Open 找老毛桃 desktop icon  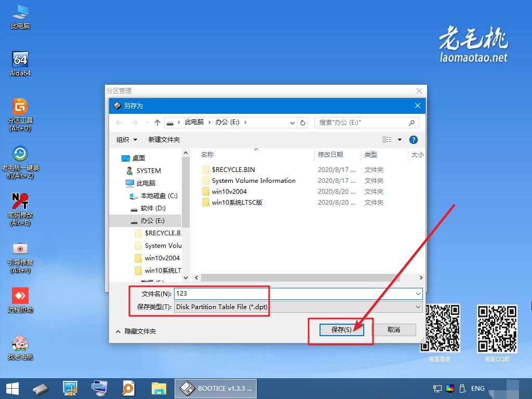pos(20,348)
